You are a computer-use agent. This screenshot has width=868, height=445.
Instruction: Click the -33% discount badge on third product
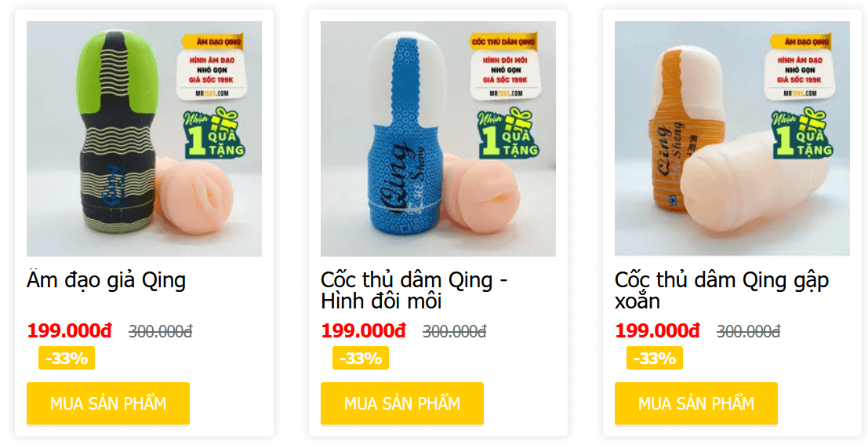654,358
